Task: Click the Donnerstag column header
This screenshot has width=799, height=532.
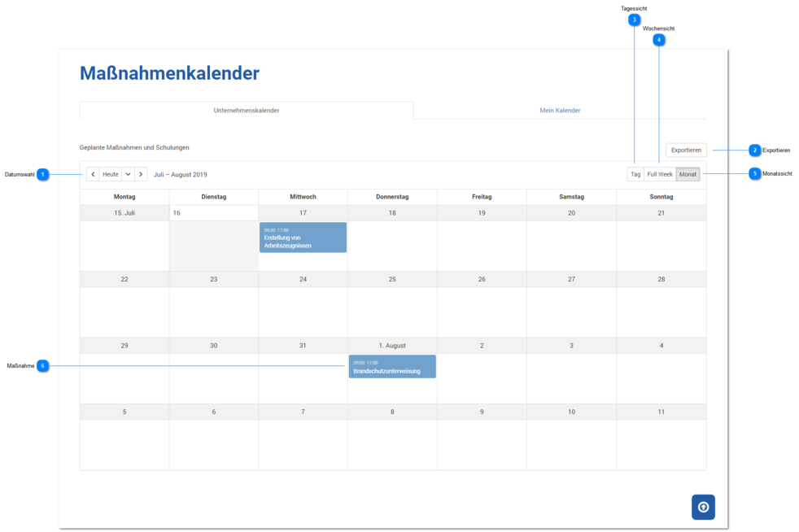Action: pyautogui.click(x=392, y=197)
